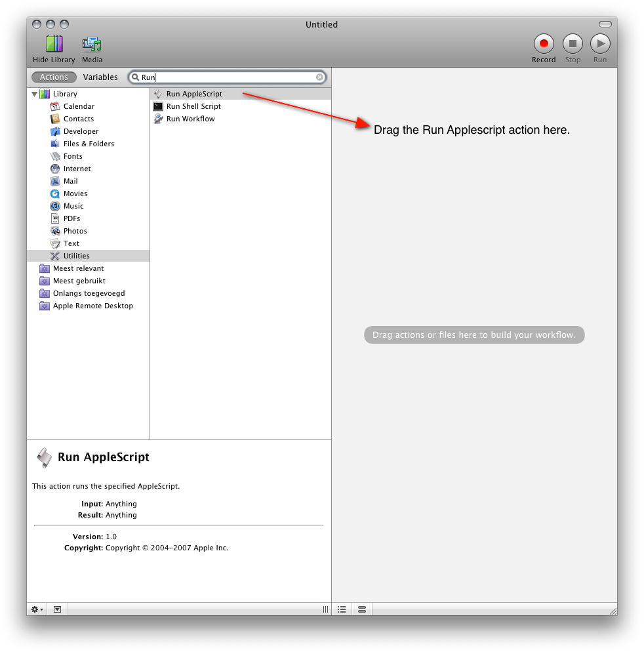Select the Run Workflow action
Screen dimensions: 644x652
[240, 119]
